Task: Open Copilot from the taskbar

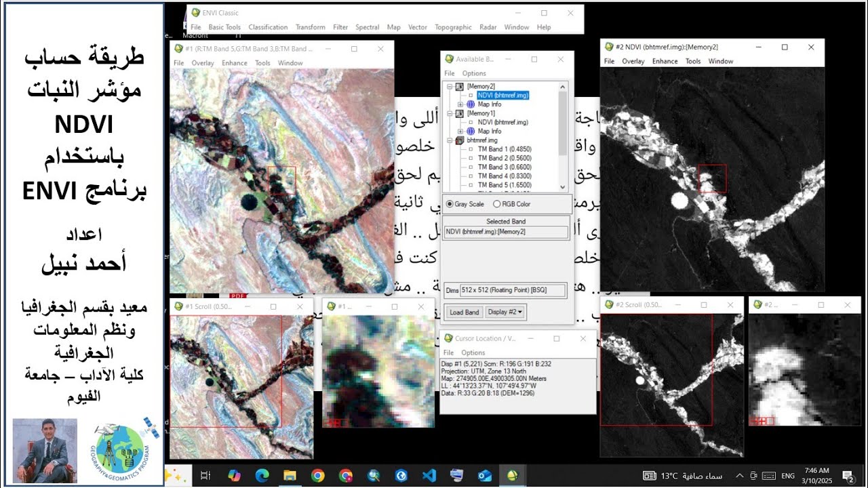Action: pos(235,475)
